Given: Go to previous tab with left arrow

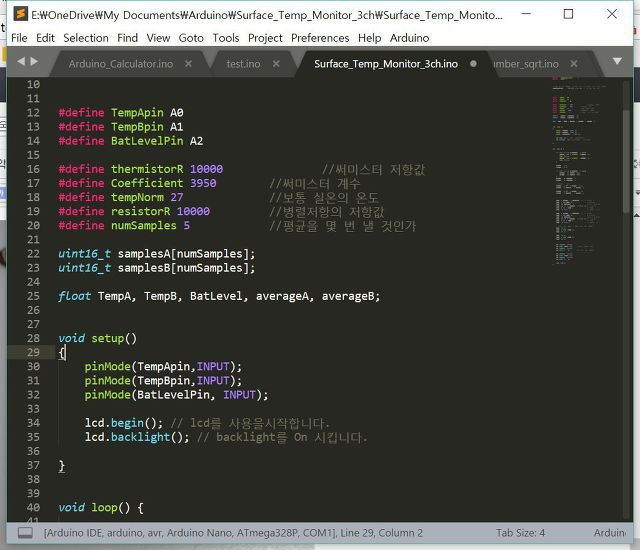Looking at the screenshot, I should [21, 61].
